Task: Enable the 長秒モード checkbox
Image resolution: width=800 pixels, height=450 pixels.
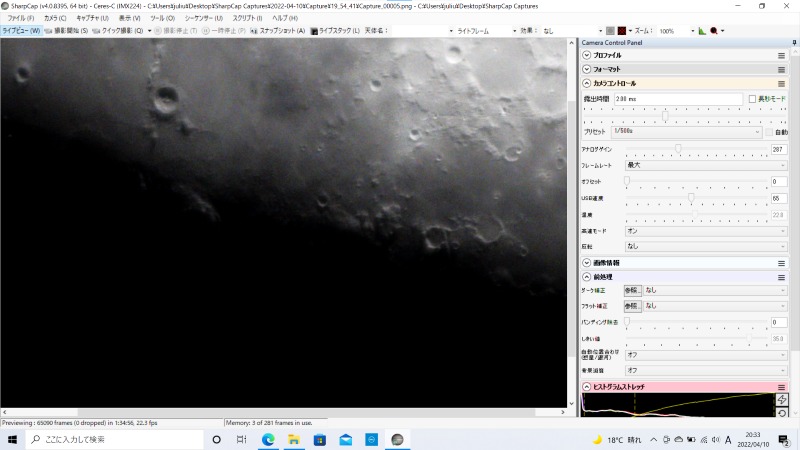Action: (x=752, y=99)
